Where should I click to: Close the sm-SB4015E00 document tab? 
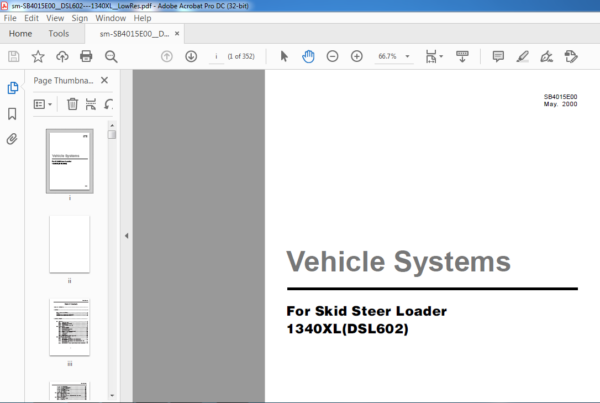point(177,34)
